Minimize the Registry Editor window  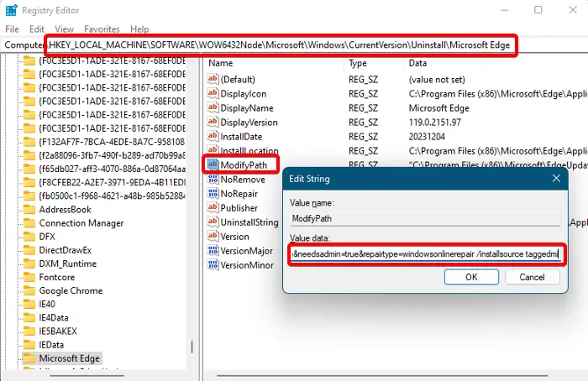(x=504, y=10)
